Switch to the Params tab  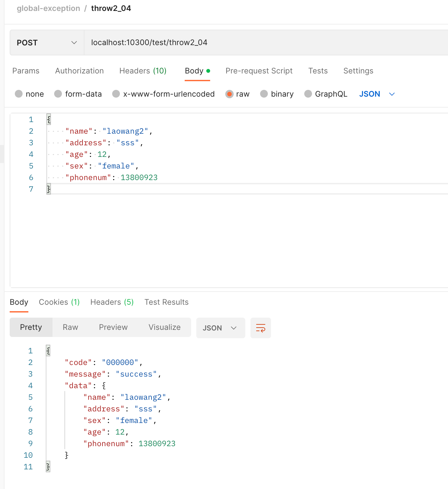pos(26,71)
